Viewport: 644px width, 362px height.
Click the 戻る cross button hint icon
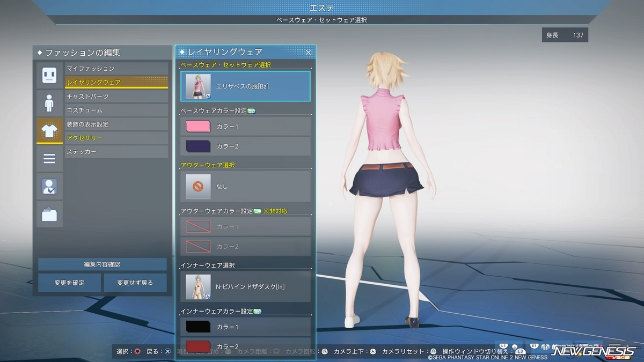tap(167, 352)
